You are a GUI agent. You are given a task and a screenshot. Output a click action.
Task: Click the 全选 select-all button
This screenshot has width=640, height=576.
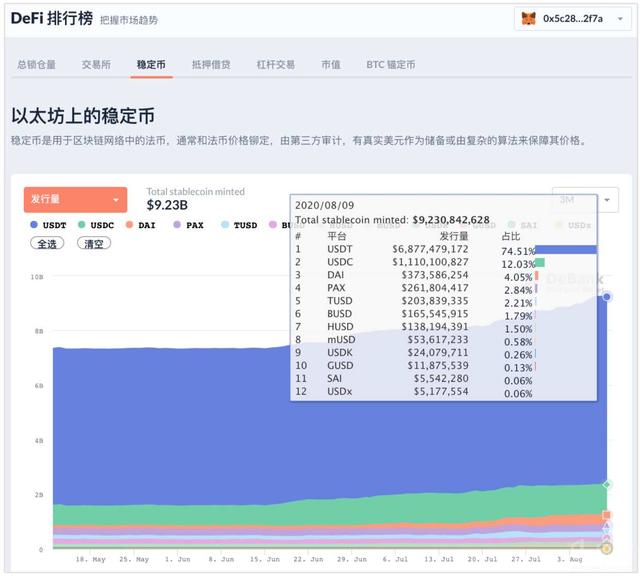click(x=47, y=244)
